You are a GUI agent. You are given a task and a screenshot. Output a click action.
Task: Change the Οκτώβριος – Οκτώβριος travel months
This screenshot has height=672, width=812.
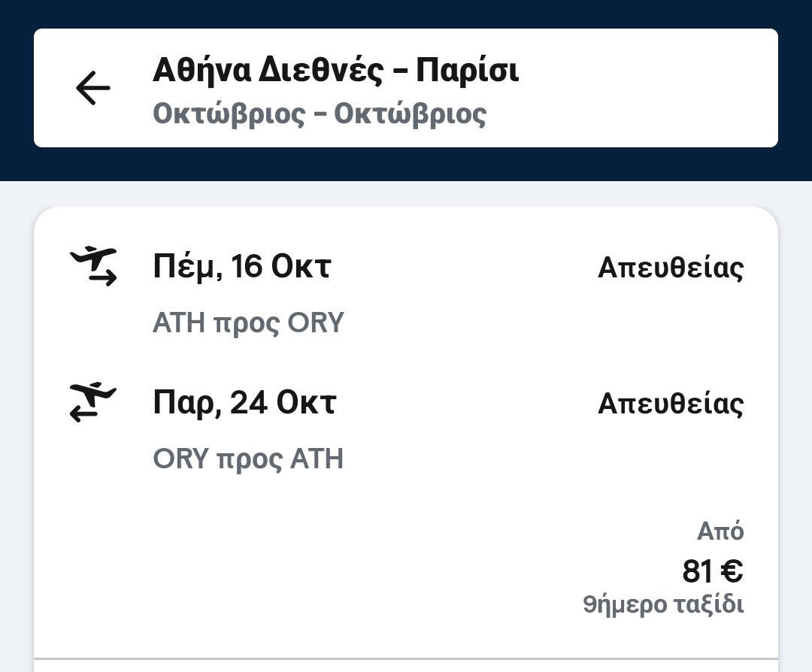point(320,114)
